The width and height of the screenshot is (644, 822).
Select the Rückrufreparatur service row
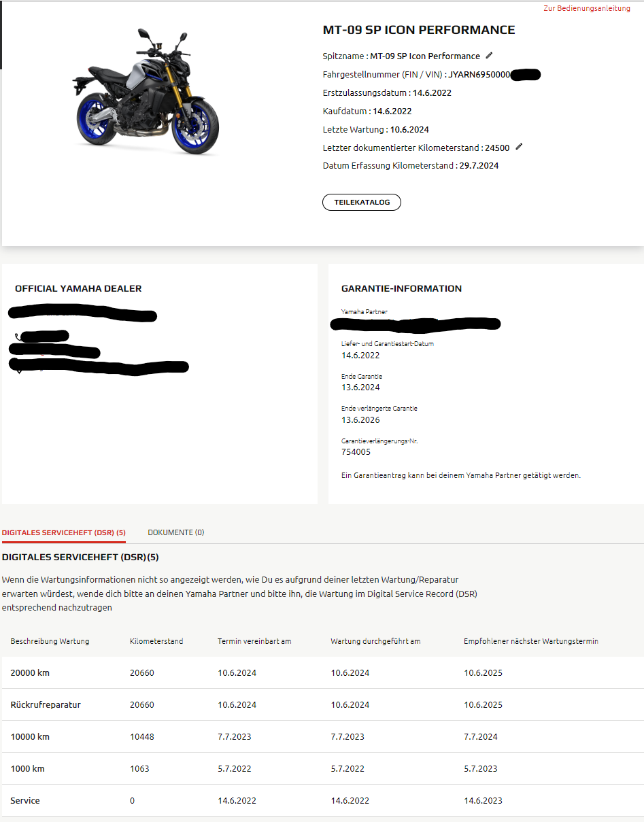pos(322,705)
